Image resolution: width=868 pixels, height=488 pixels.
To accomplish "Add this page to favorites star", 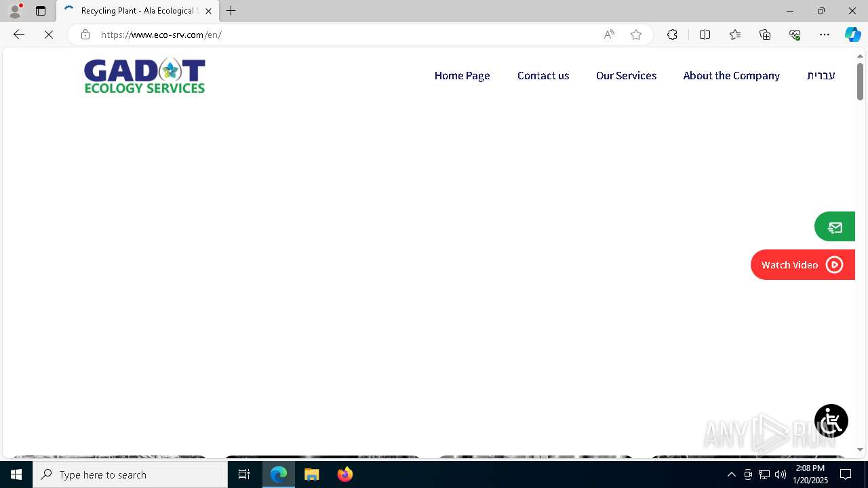I will (636, 35).
